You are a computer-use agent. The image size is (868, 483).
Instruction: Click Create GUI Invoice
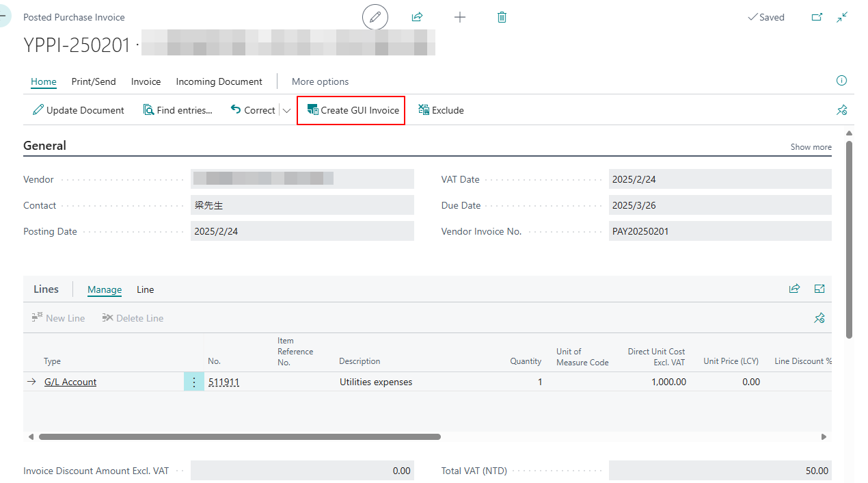pos(351,110)
